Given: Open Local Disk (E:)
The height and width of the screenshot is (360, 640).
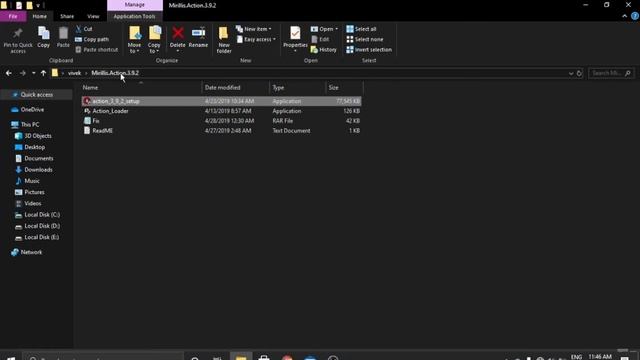Looking at the screenshot, I should click(41, 237).
